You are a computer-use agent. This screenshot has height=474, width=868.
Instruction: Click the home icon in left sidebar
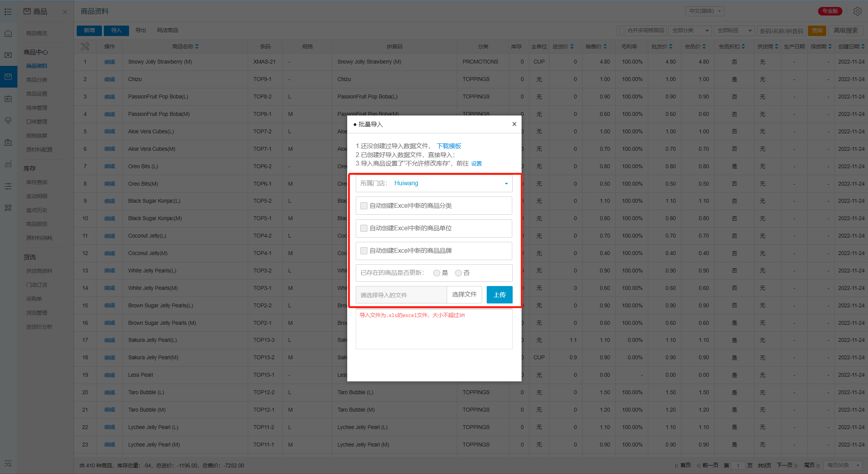coord(8,33)
